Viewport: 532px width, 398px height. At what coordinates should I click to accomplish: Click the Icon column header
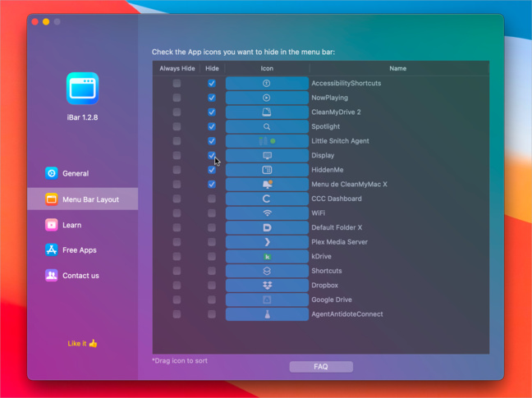point(267,68)
